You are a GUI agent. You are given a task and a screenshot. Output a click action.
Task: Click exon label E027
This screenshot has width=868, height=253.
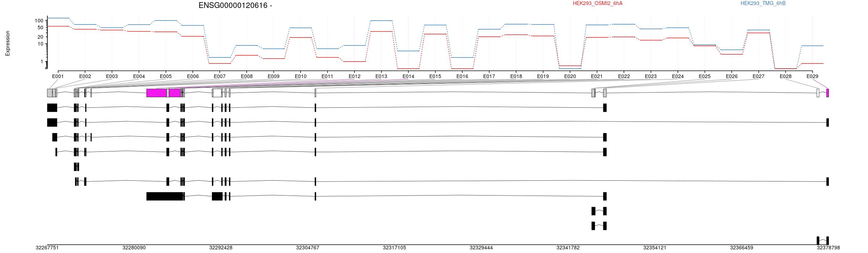(758, 76)
